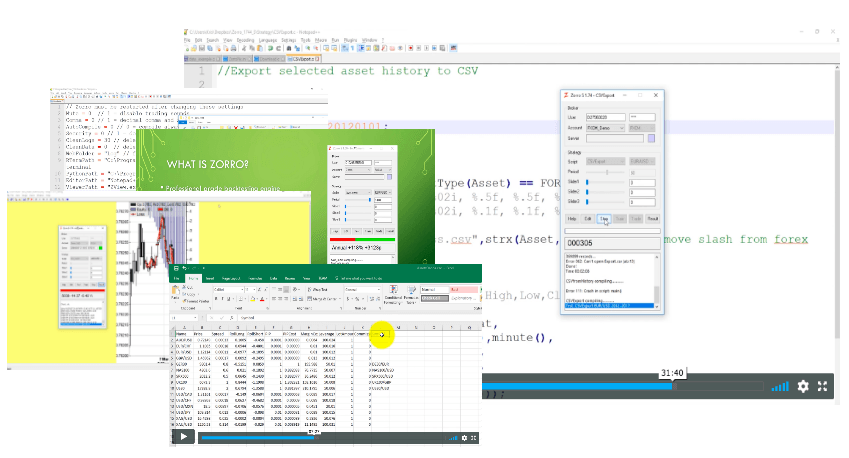
Task: Open the Encoding menu in Notepad++
Action: tap(245, 40)
